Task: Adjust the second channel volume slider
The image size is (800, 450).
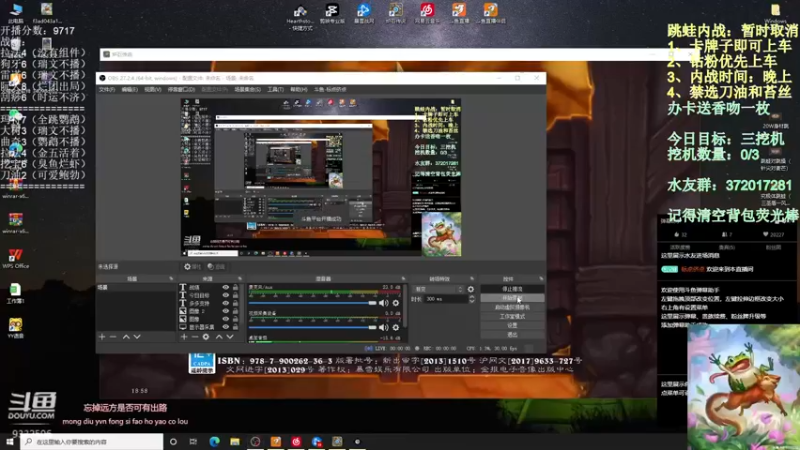Action: point(312,328)
